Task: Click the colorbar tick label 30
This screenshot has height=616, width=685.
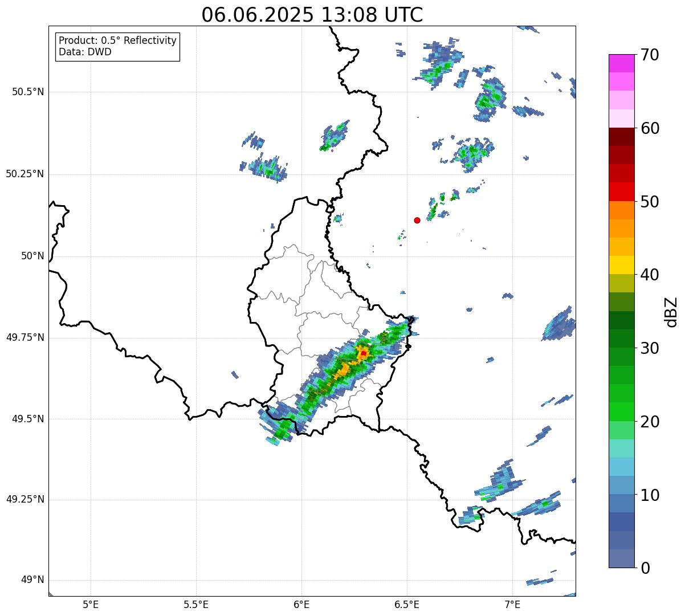Action: click(650, 348)
